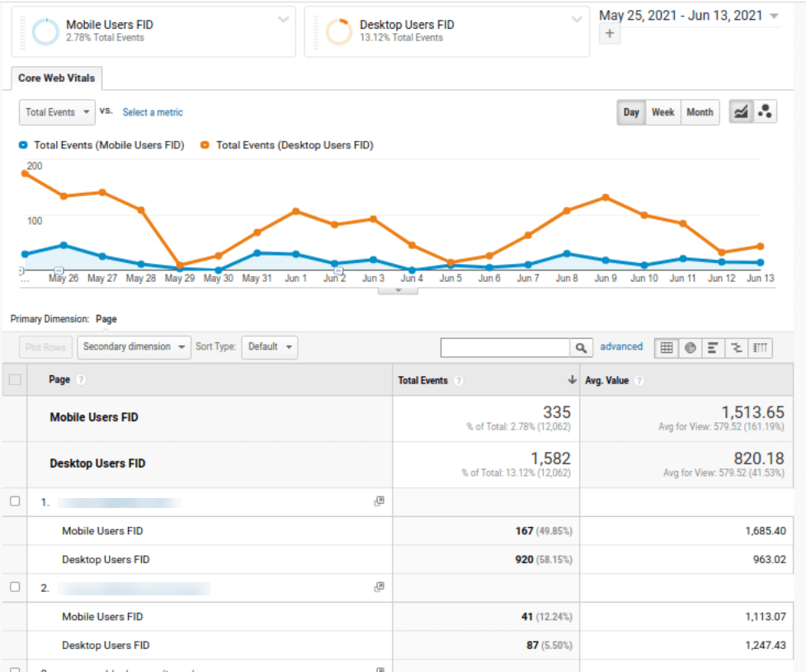Open the Sort Type Default dropdown

[270, 347]
